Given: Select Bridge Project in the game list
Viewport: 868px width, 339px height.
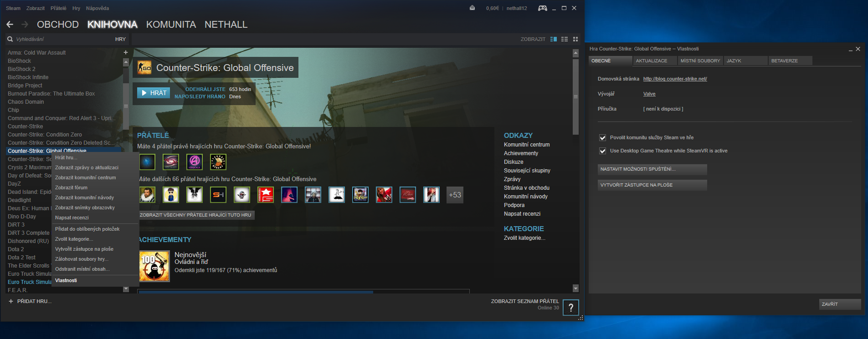Looking at the screenshot, I should tap(25, 86).
